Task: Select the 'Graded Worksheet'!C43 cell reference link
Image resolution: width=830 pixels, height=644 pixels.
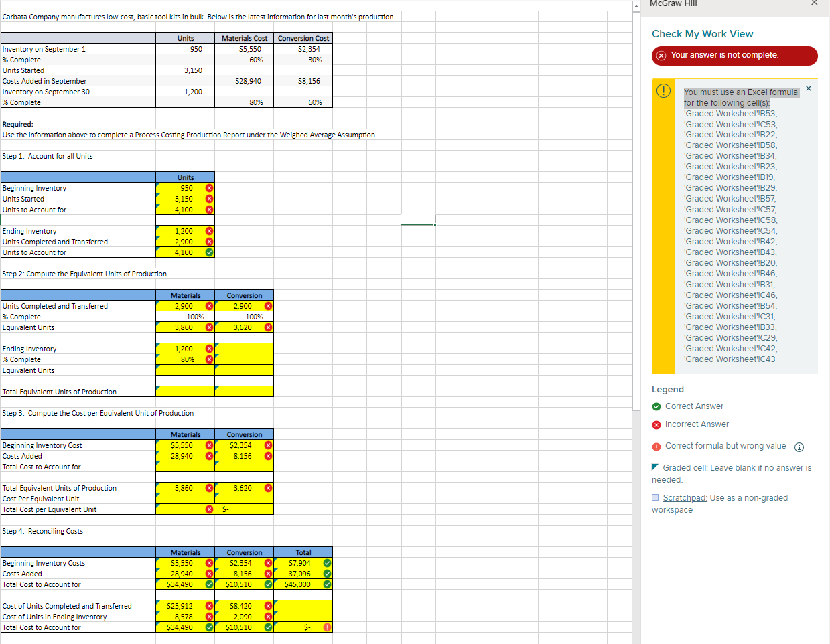Action: tap(729, 359)
